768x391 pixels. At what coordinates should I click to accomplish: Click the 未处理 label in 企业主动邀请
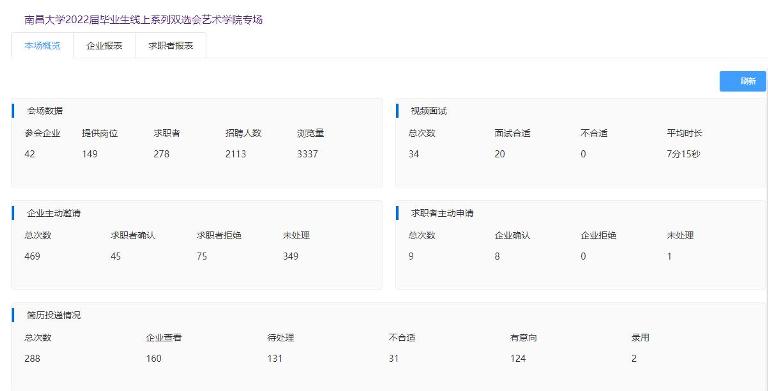point(296,235)
